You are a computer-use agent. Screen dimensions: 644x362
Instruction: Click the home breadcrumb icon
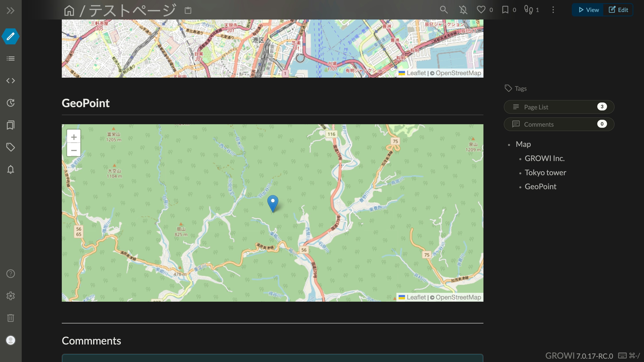pyautogui.click(x=69, y=10)
